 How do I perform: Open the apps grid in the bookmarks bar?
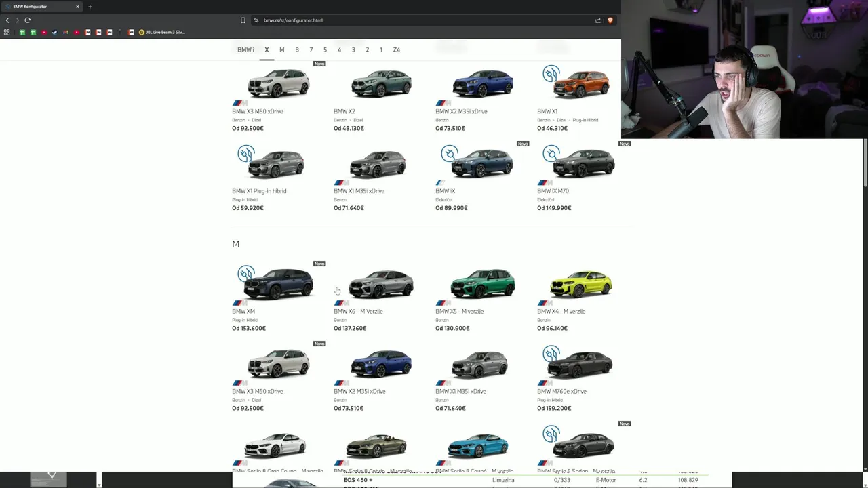point(7,32)
